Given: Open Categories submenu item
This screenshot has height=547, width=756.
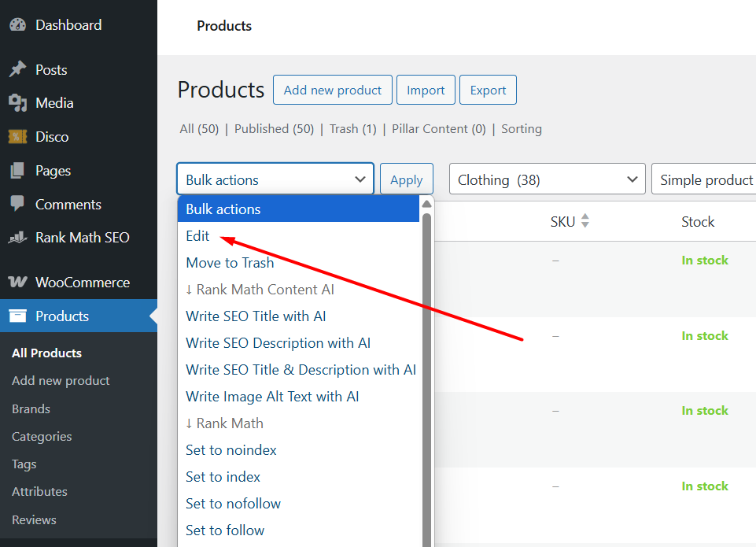Looking at the screenshot, I should coord(42,437).
